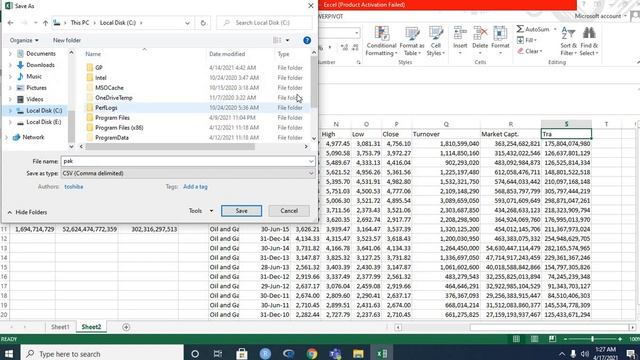Click the Excel zoom slider handle
Viewport: 640px width, 360px height.
click(592, 339)
